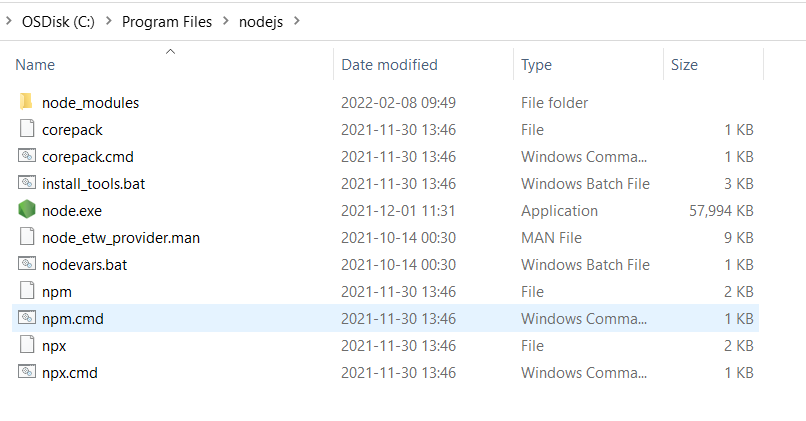Click the Application type for node.exe
Viewport: 806px width, 421px height.
click(559, 211)
